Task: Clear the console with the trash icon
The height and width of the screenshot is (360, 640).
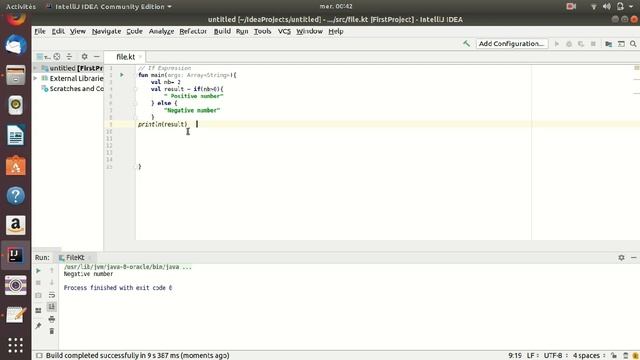Action: coord(52,331)
